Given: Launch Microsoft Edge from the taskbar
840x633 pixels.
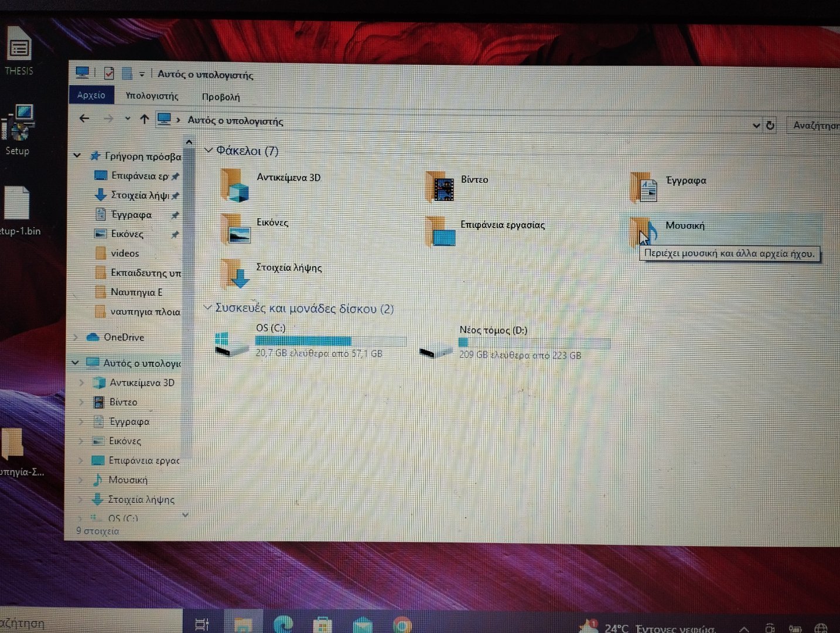Looking at the screenshot, I should [x=283, y=625].
